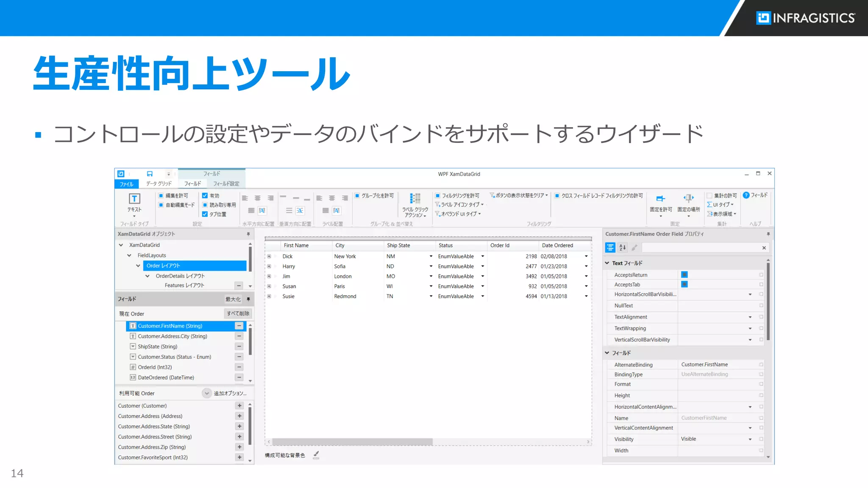The height and width of the screenshot is (488, 868).
Task: Expand the Dick record row
Action: click(x=269, y=256)
